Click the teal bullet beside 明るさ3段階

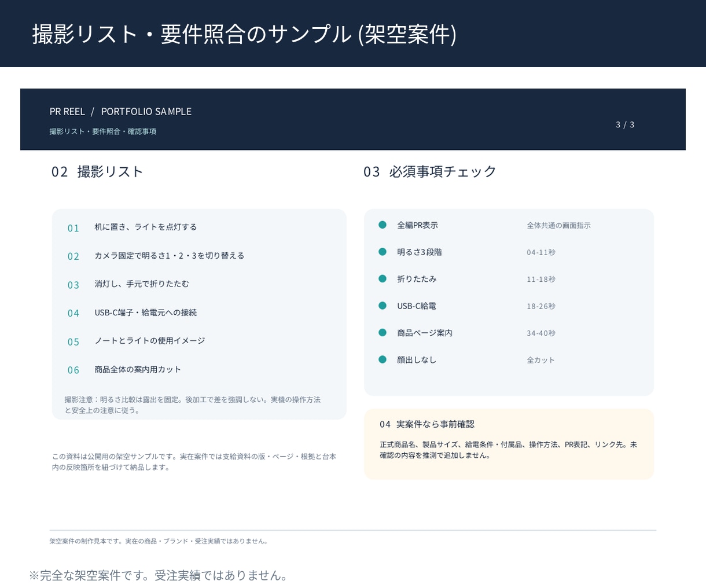(383, 252)
